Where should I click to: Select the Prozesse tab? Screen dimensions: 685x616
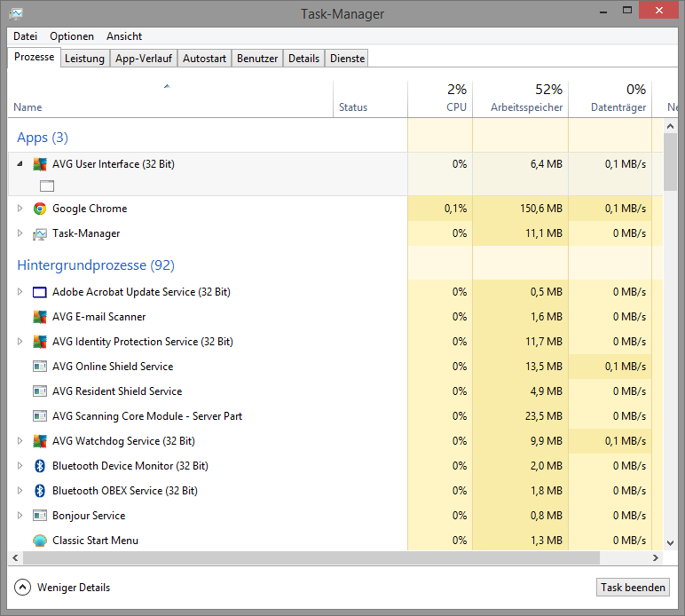tap(34, 57)
